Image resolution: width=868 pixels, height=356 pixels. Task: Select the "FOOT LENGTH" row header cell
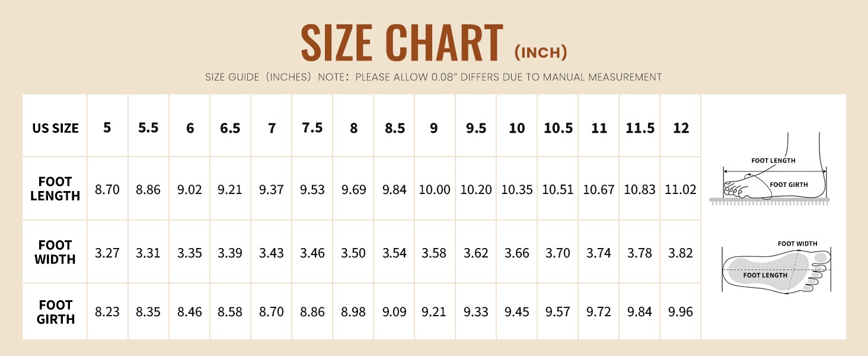55,189
